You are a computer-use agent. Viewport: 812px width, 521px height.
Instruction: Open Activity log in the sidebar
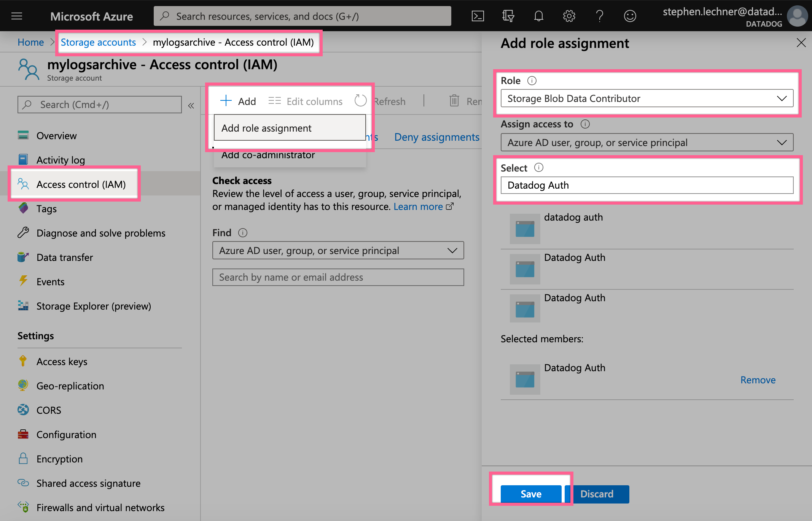(x=51, y=160)
